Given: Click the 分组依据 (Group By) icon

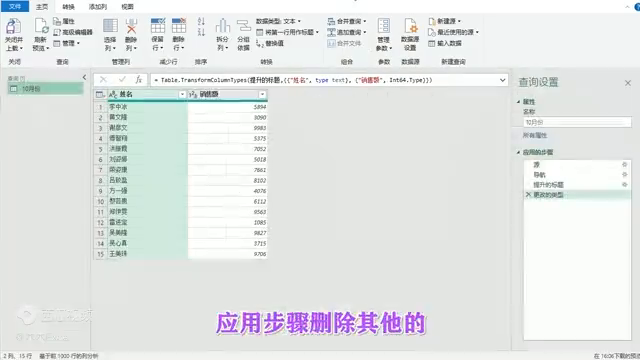Looking at the screenshot, I should point(244,26).
